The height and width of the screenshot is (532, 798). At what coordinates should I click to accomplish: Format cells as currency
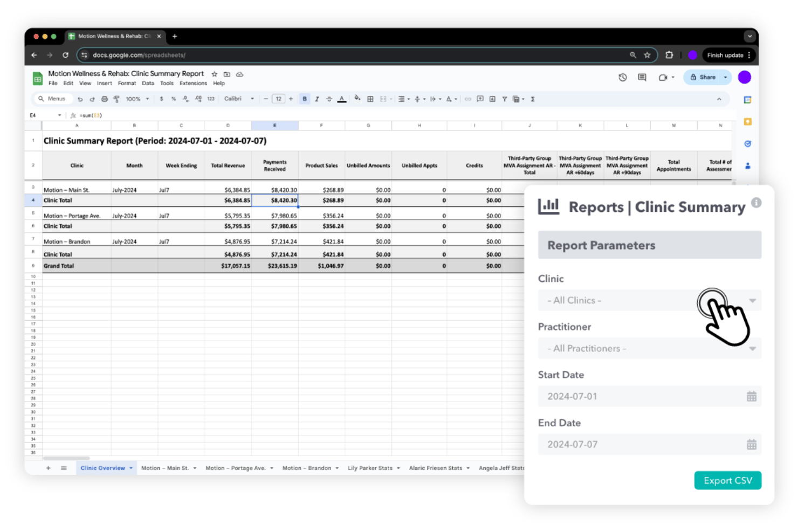point(161,99)
